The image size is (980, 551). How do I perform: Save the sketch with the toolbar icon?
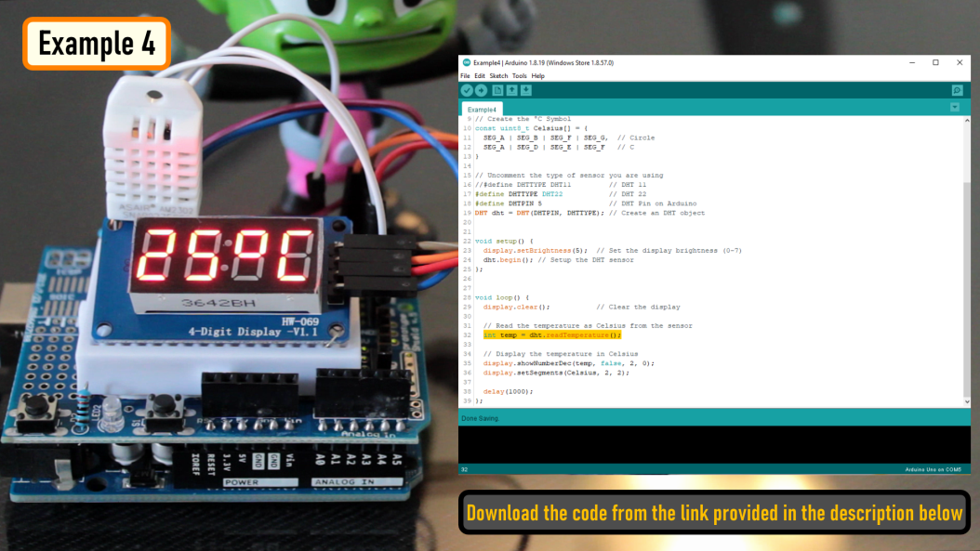(525, 90)
